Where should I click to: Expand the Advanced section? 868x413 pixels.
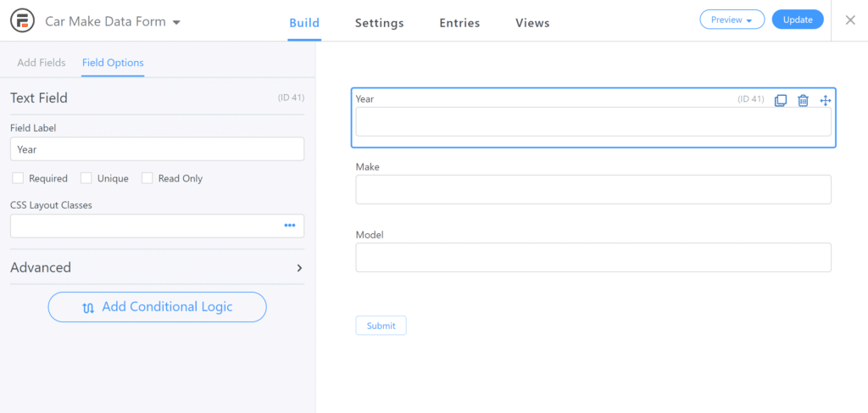[157, 267]
